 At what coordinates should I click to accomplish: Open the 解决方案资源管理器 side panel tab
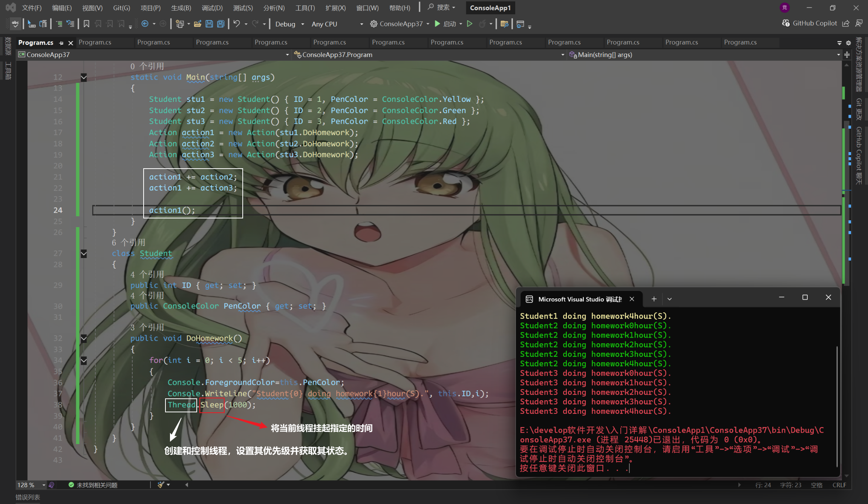click(859, 65)
